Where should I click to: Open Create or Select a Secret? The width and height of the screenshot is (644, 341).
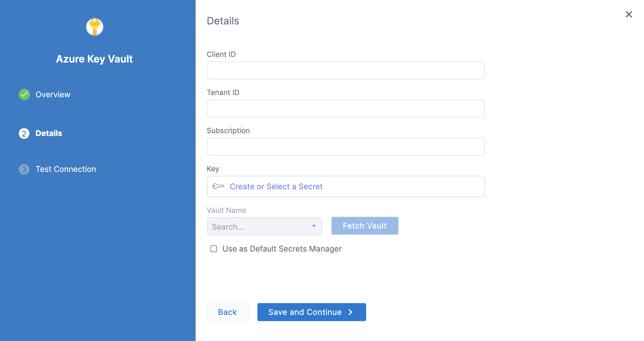coord(276,186)
